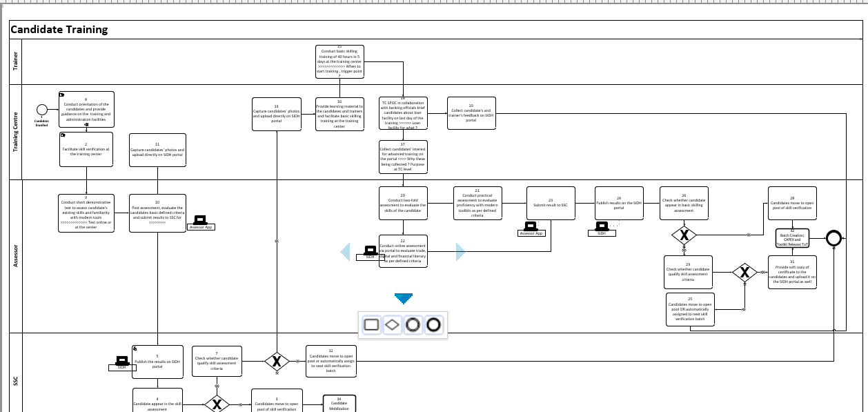The image size is (868, 412).
Task: Select step 29 Check skill assessment criteria box
Action: coord(688,273)
